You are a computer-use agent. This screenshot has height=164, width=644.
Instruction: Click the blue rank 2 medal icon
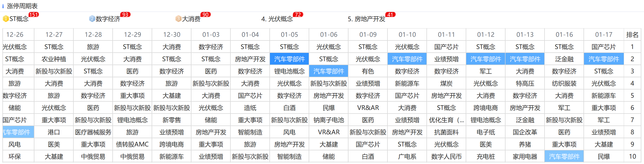[92, 19]
